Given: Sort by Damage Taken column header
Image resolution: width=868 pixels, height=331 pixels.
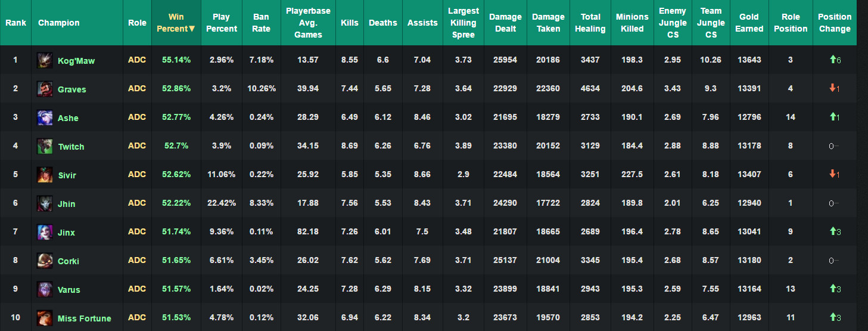Looking at the screenshot, I should click(548, 23).
